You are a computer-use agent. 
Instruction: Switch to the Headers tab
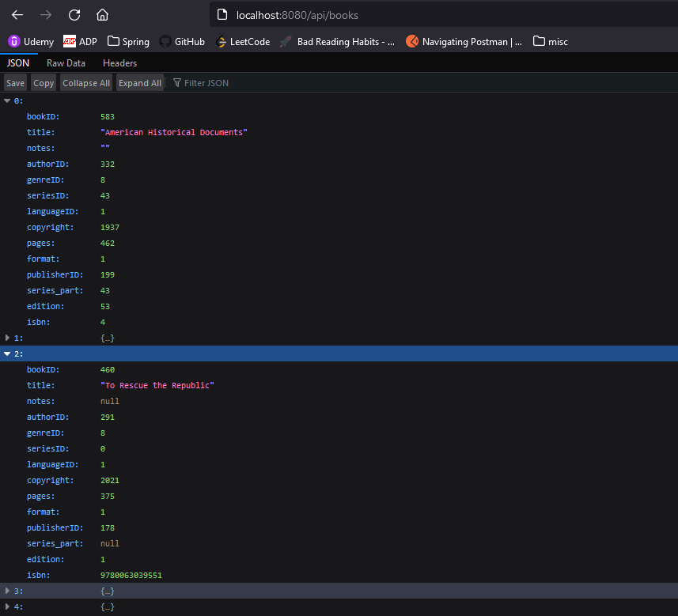pos(119,63)
